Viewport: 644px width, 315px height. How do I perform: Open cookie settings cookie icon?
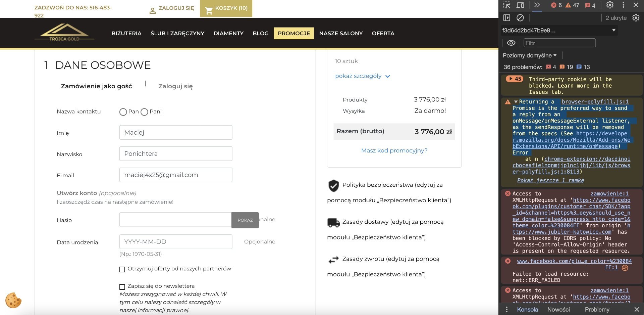[13, 300]
